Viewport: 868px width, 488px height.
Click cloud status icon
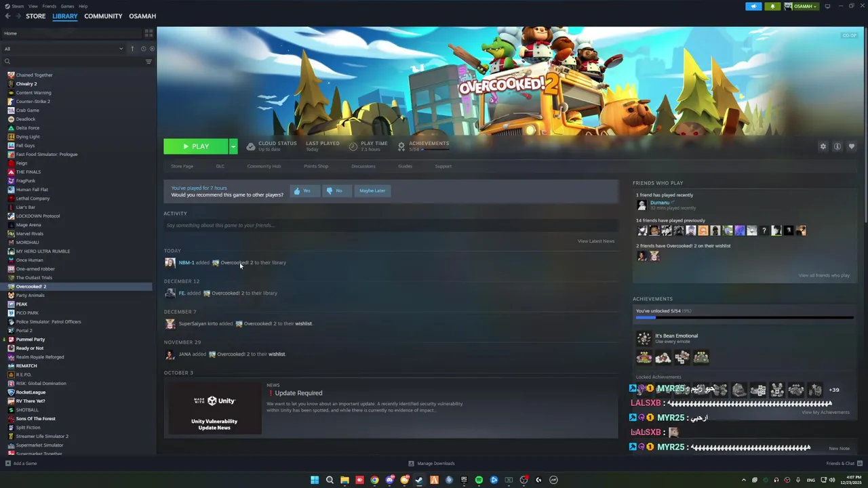coord(251,146)
